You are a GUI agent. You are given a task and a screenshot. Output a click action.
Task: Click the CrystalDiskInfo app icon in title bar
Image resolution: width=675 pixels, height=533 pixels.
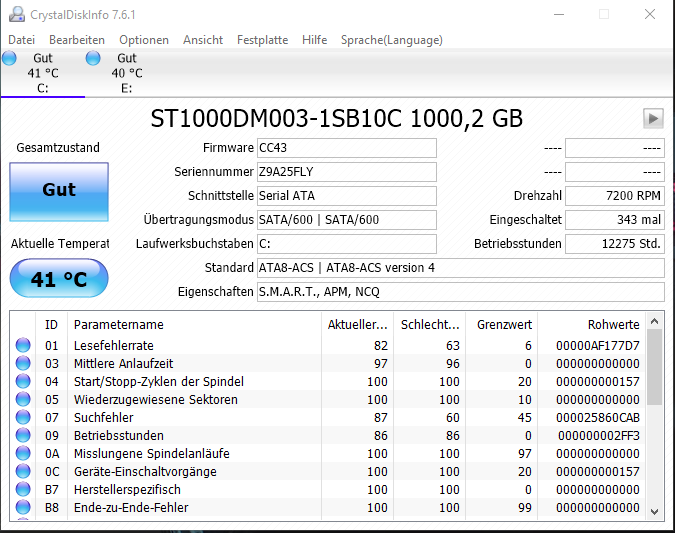click(x=17, y=14)
